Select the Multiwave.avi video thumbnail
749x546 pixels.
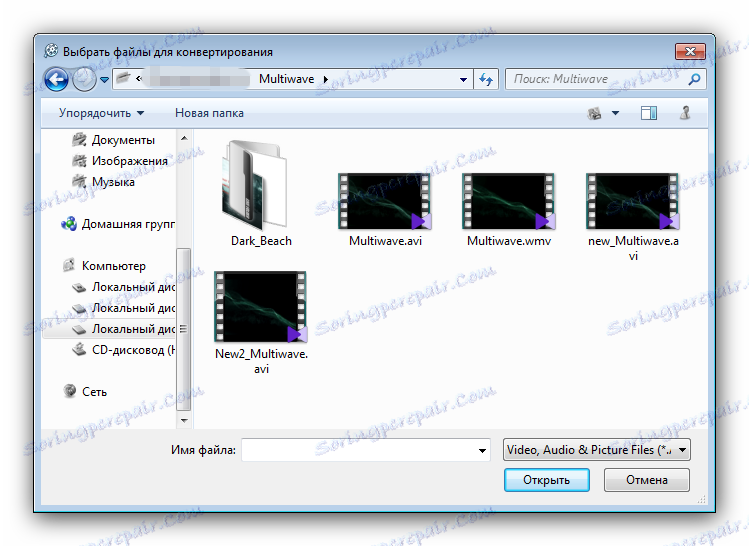click(385, 202)
